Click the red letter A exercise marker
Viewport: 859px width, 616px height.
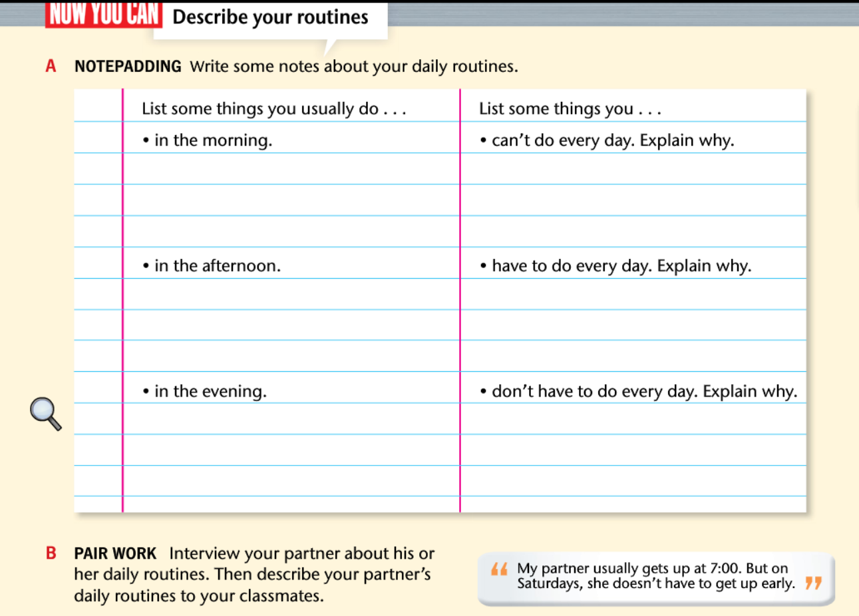tap(51, 67)
